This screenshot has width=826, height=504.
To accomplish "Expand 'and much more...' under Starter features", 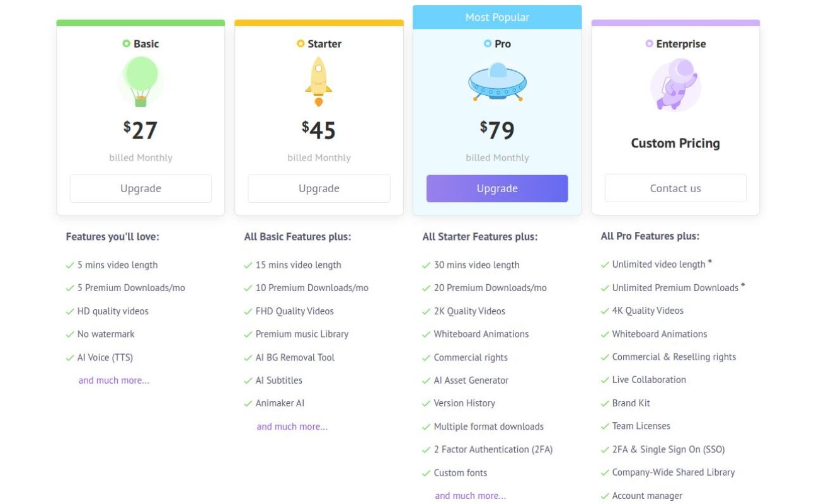I will coord(292,427).
